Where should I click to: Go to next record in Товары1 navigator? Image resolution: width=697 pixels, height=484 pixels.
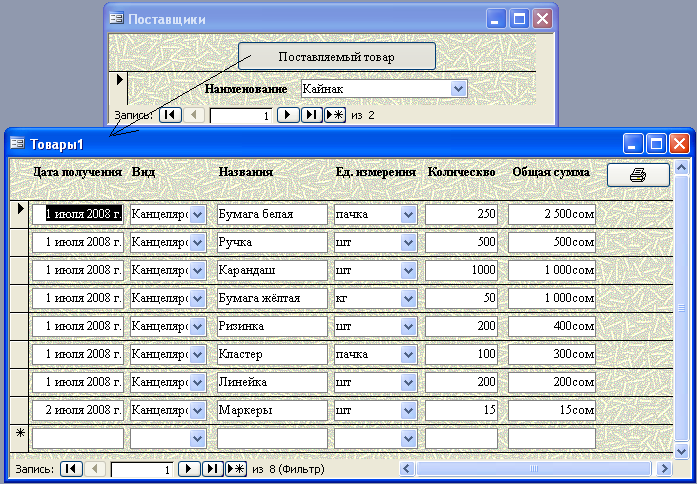(x=189, y=469)
